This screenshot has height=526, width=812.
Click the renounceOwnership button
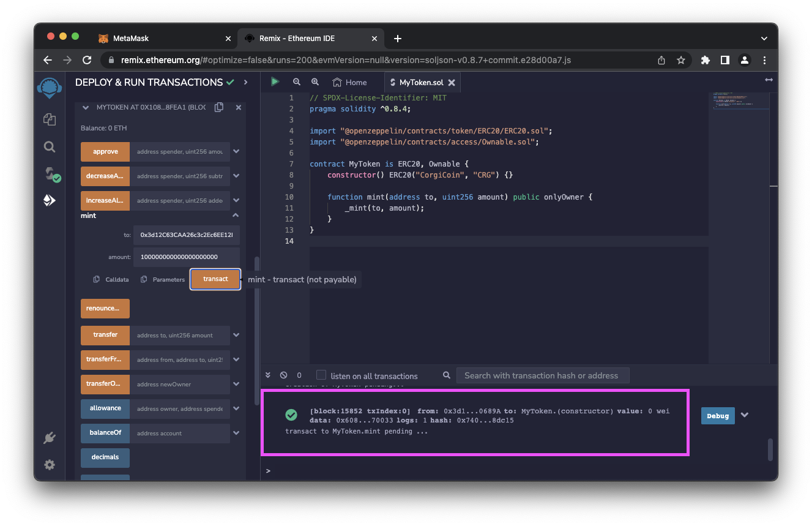point(105,309)
